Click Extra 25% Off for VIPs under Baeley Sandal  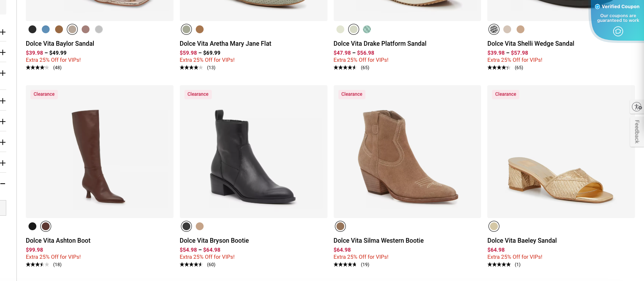click(515, 257)
